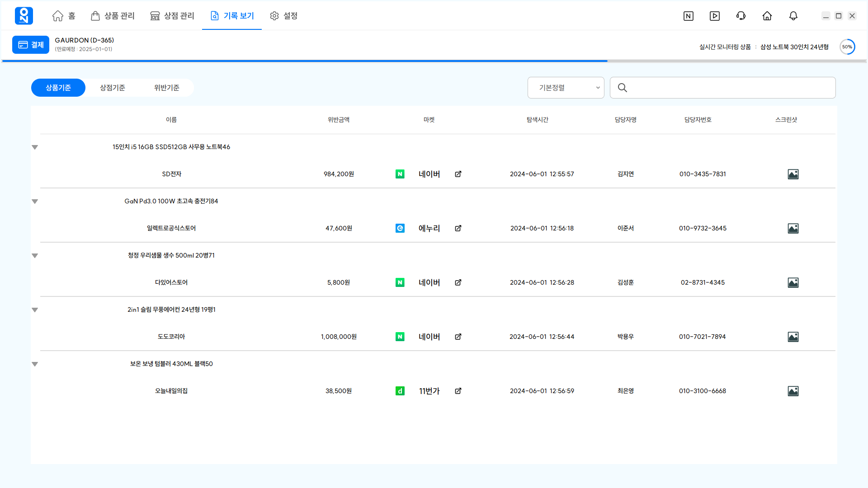Open the headset support icon
The width and height of the screenshot is (868, 488).
coord(741,16)
